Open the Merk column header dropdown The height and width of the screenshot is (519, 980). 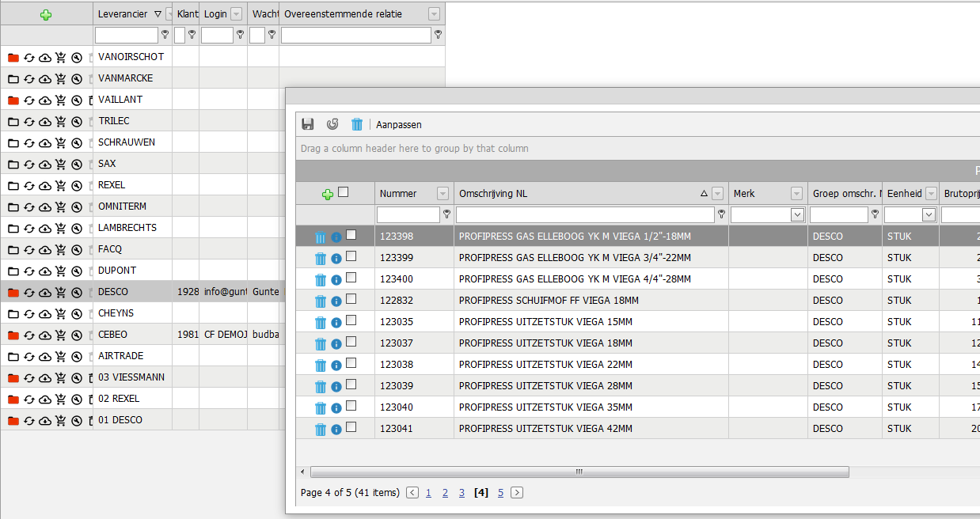[x=797, y=194]
